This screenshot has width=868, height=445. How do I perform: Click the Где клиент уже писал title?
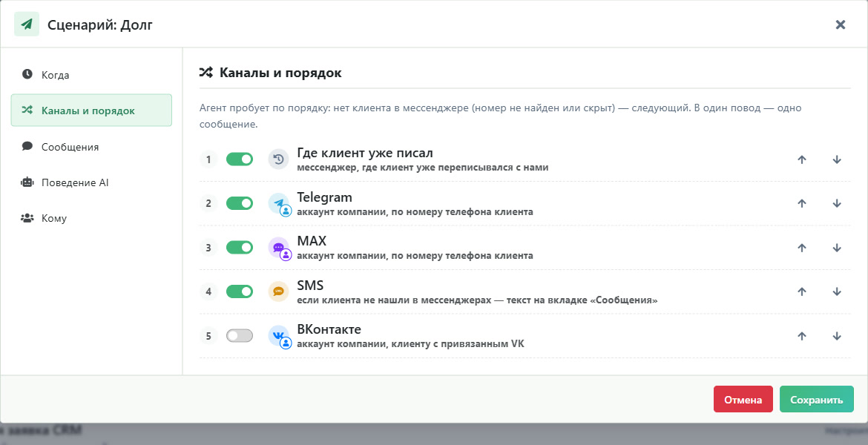point(365,153)
